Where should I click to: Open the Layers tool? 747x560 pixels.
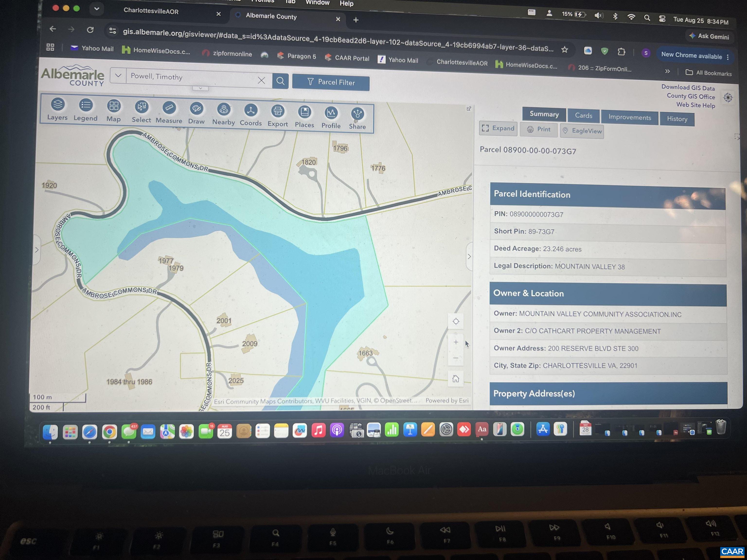[x=57, y=109]
